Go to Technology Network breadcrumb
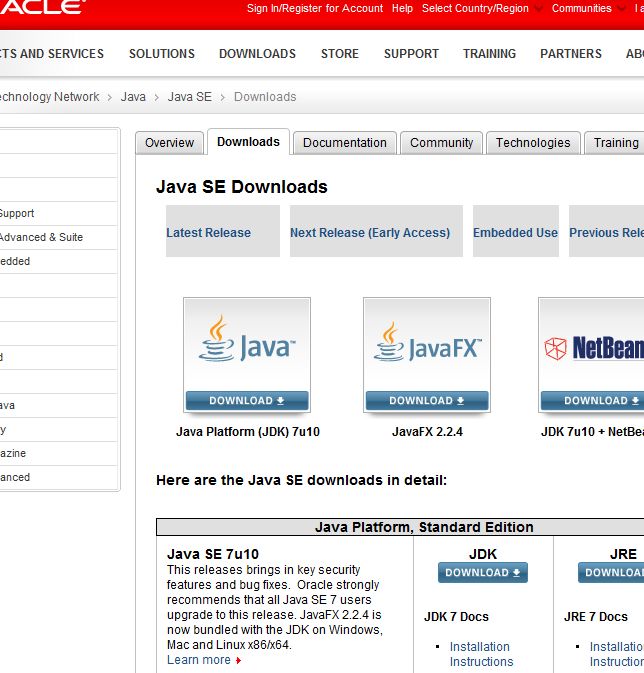This screenshot has width=644, height=673. coord(49,97)
